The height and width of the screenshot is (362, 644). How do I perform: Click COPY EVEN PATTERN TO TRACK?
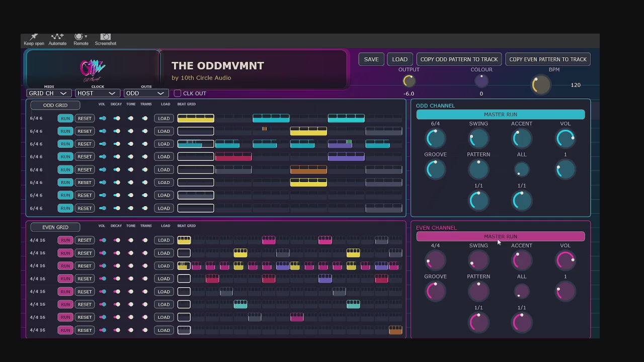(548, 59)
